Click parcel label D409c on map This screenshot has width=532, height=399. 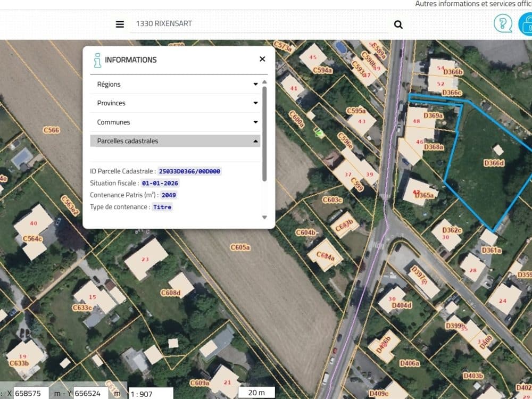point(379,394)
